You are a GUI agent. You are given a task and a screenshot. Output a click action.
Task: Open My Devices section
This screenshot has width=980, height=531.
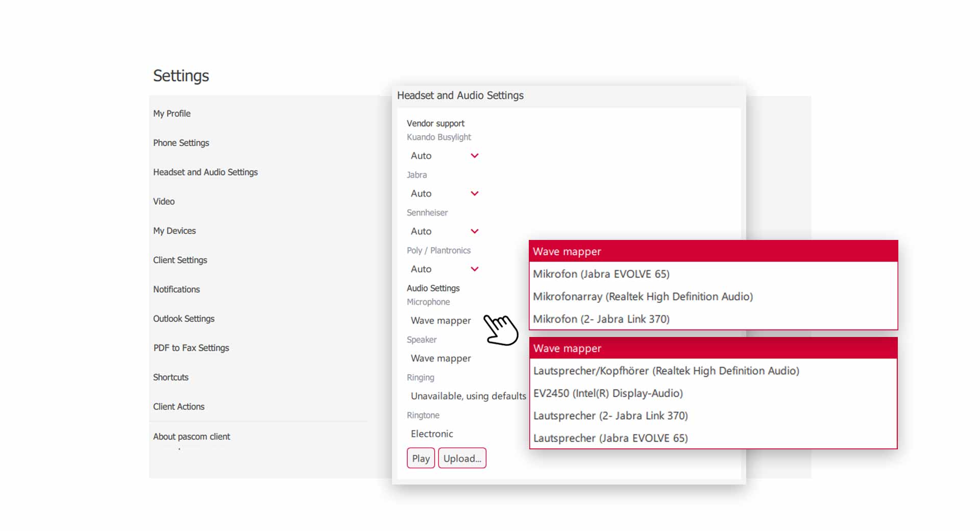[x=175, y=231]
